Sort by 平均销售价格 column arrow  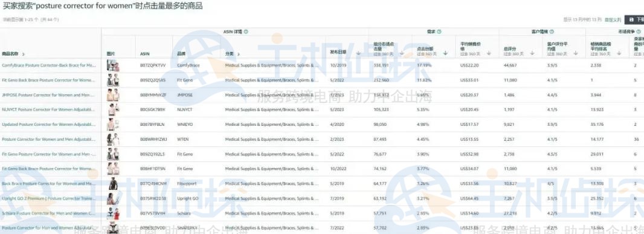click(489, 53)
